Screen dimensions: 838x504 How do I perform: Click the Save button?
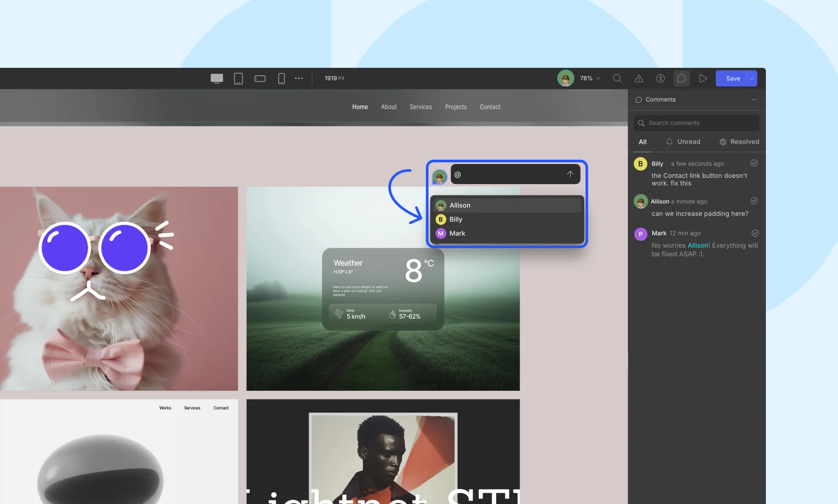[x=733, y=78]
